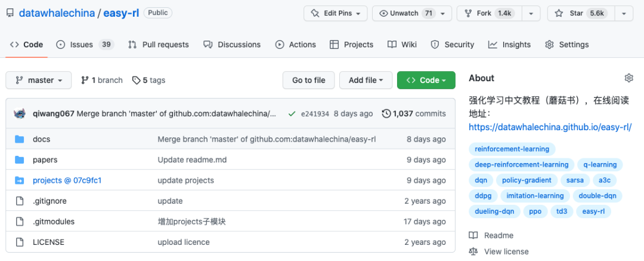Select the ppo topic tag
644x261 pixels.
coord(535,211)
